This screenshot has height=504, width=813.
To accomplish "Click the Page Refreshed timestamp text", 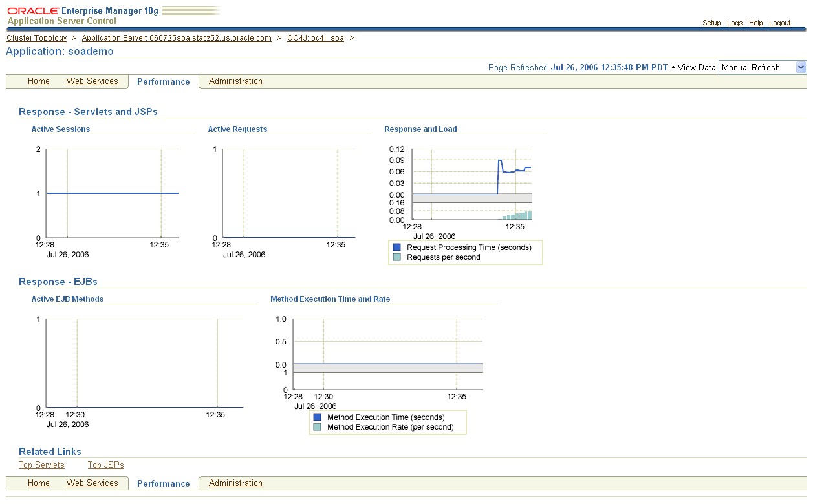I will (x=578, y=67).
